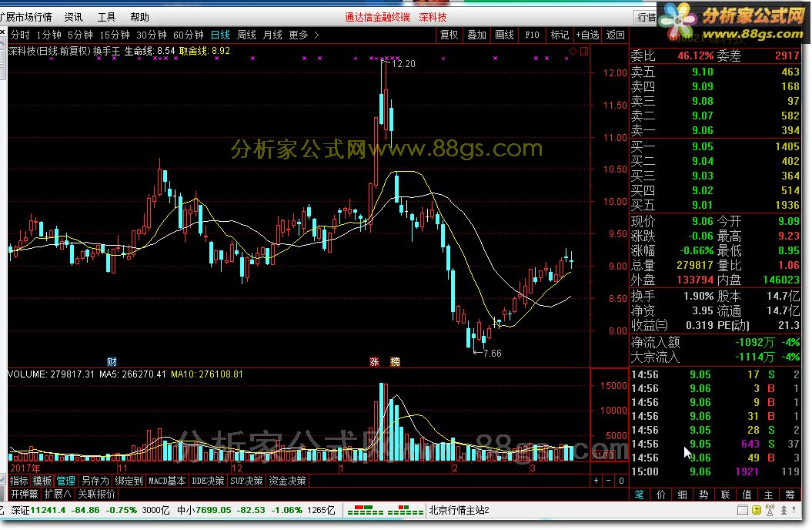Select the 月线 monthly chart tab
This screenshot has height=530, width=812.
pos(272,35)
